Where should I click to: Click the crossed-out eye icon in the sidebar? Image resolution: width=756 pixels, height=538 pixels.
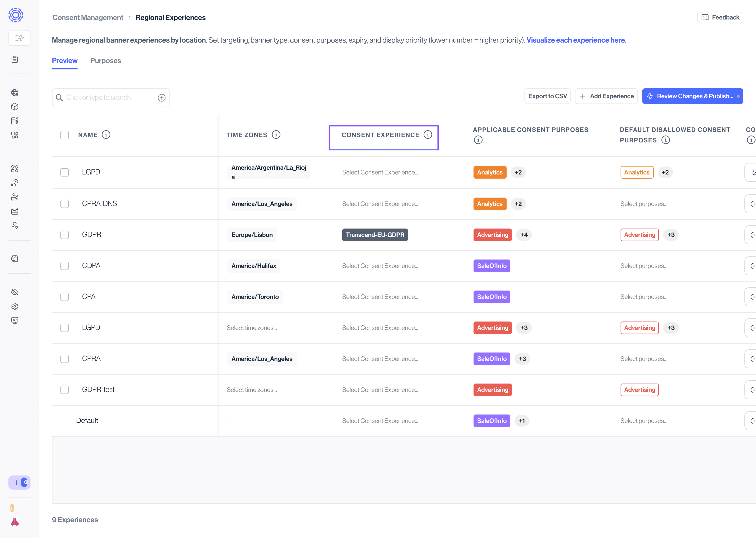click(x=15, y=292)
